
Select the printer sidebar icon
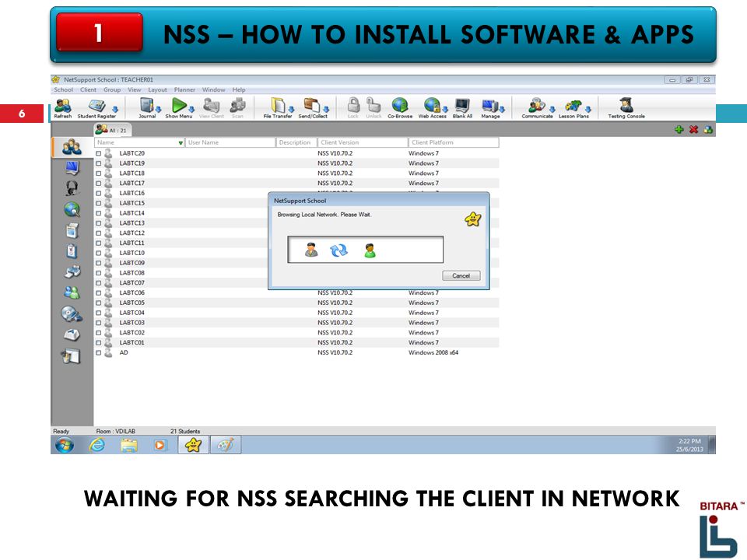click(x=72, y=272)
